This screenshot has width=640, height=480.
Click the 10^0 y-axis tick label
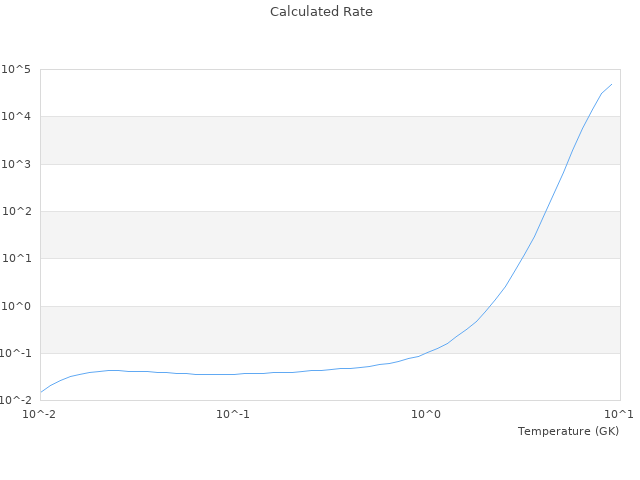17,307
